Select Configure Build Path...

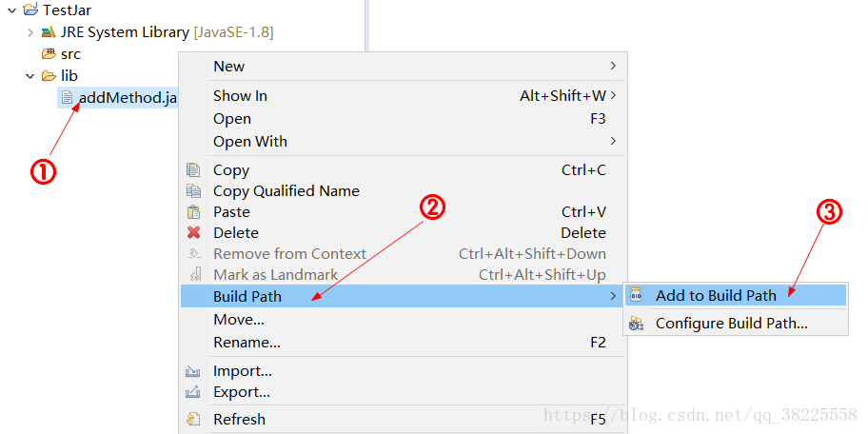pos(736,324)
